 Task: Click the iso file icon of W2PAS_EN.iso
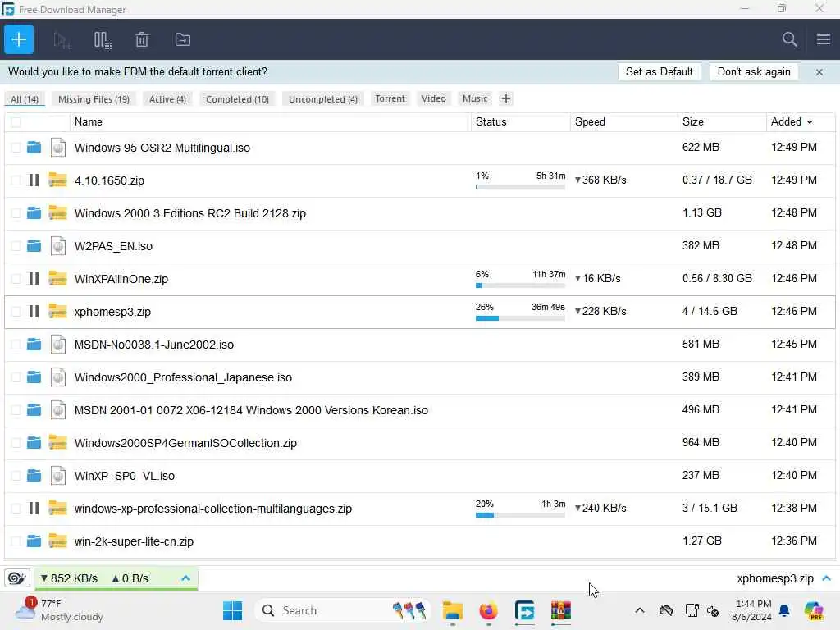[58, 245]
